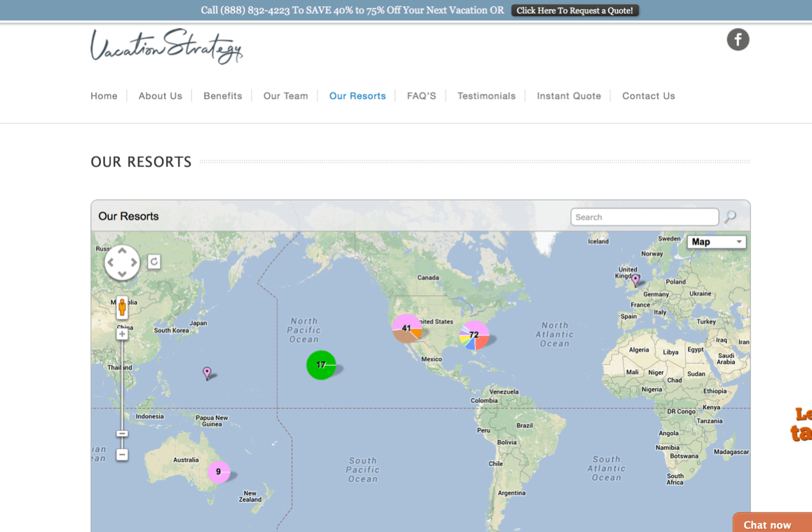Viewport: 812px width, 532px height.
Task: Open Contact Us page
Action: (x=649, y=96)
